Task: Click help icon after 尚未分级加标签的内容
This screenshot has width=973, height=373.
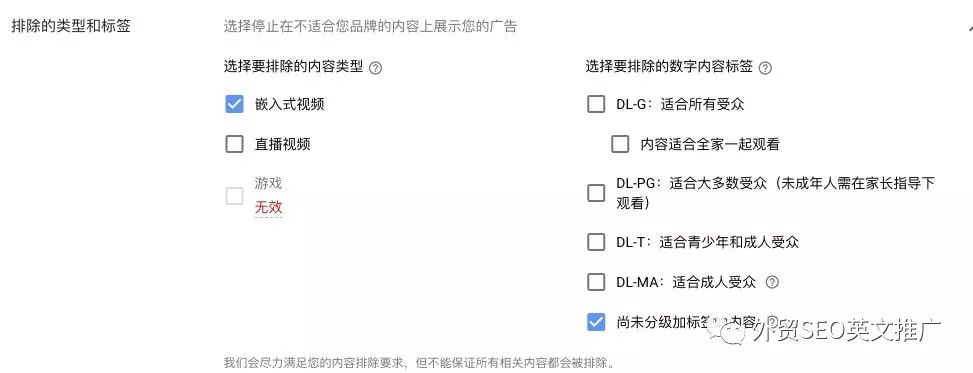Action: pos(773,321)
